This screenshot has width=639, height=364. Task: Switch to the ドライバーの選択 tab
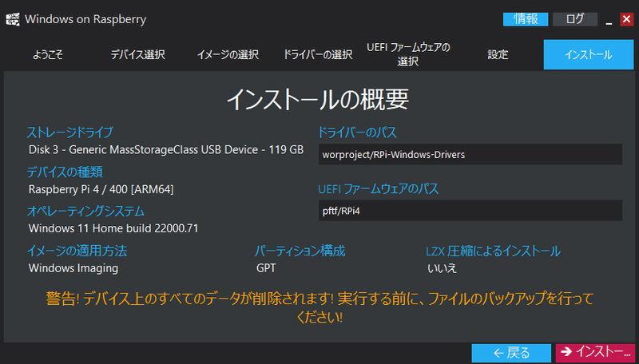(x=318, y=54)
